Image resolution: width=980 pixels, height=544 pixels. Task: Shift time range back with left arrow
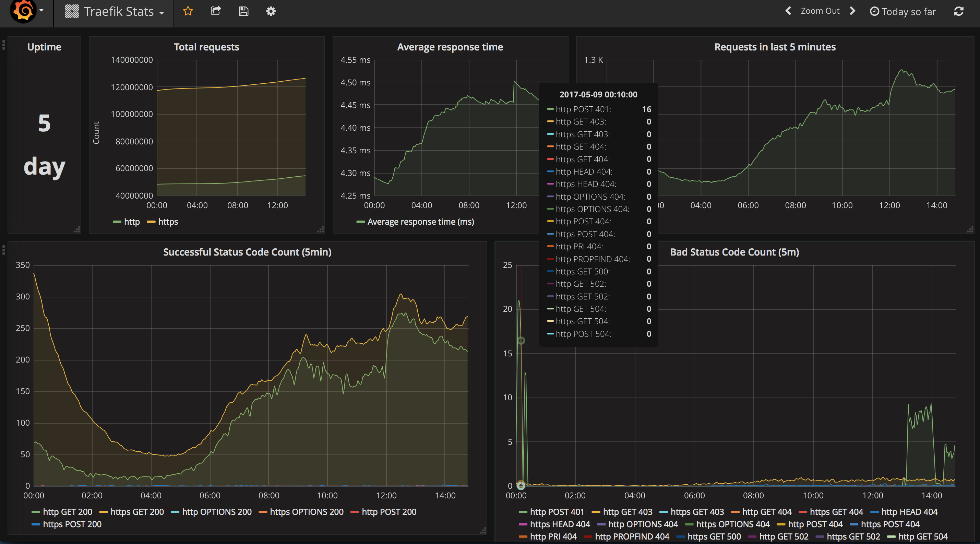coord(788,11)
